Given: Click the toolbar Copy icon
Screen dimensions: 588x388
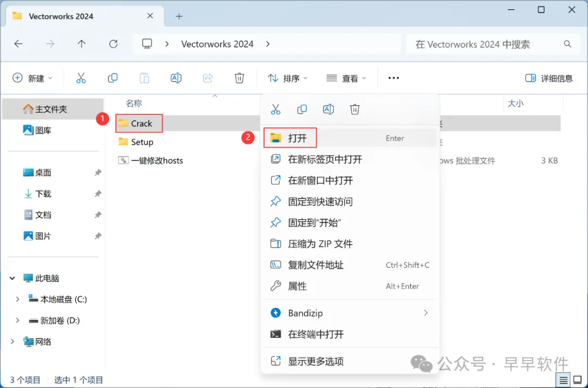Looking at the screenshot, I should tap(113, 78).
